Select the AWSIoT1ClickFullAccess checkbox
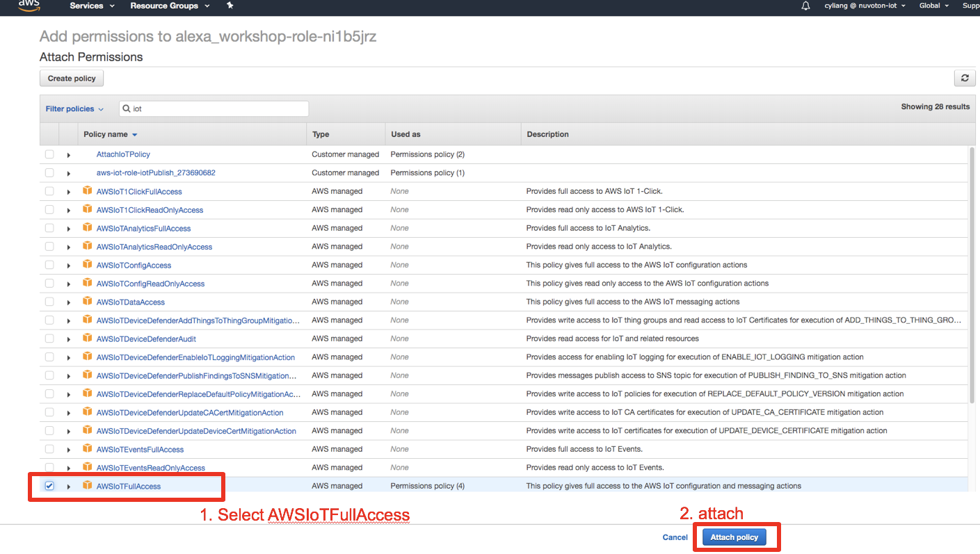 pos(49,191)
